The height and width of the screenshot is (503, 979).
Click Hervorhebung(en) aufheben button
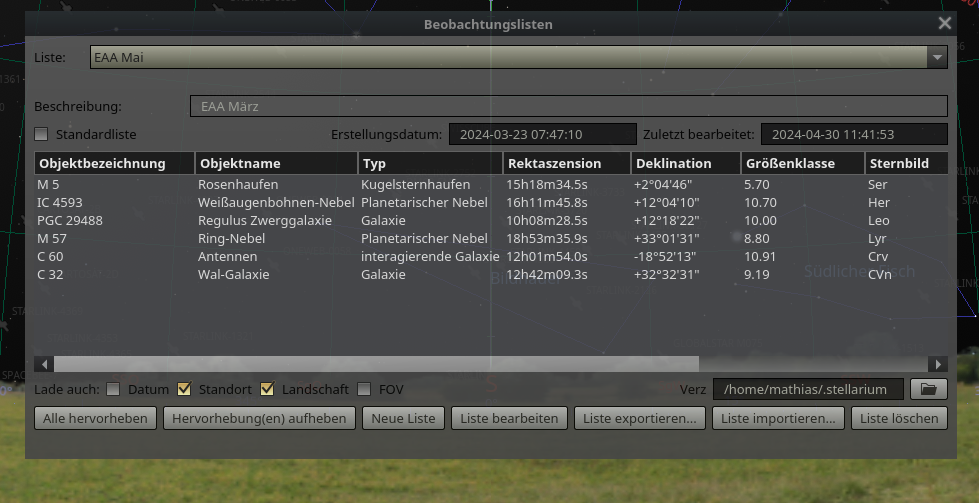click(259, 418)
